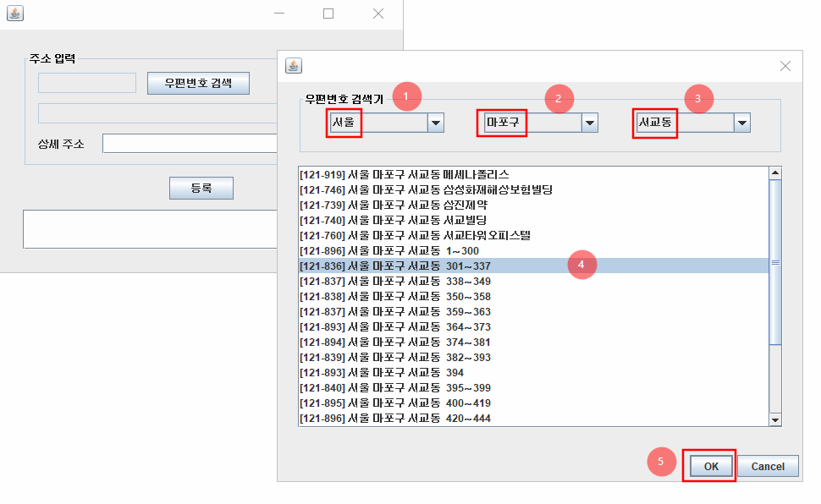Click the zip code field beside 우편번호 검색
The image size is (821, 504).
tap(87, 83)
